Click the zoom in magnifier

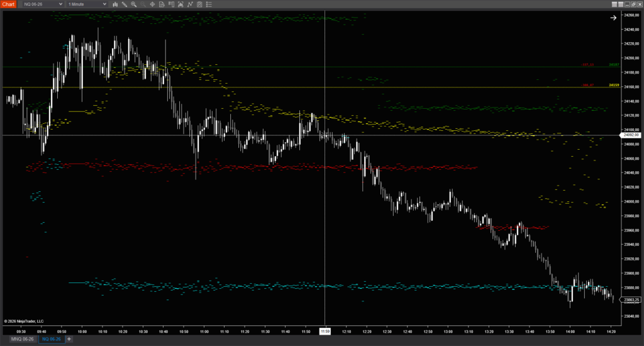coord(133,4)
